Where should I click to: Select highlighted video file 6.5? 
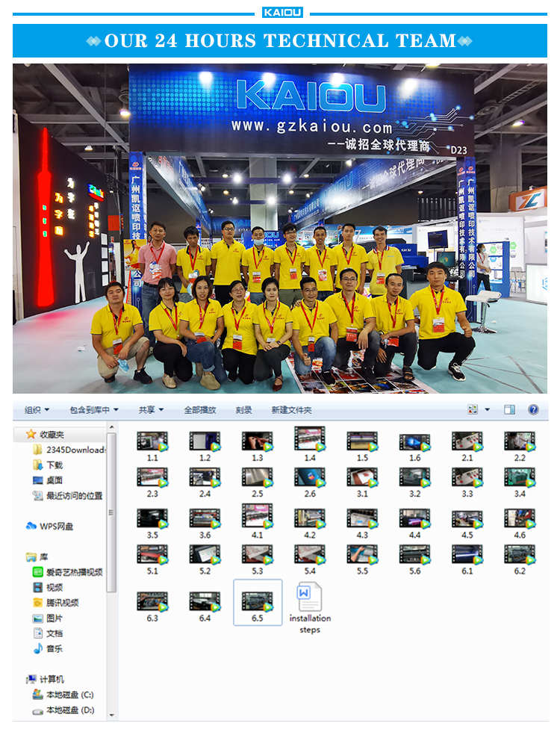coord(258,602)
